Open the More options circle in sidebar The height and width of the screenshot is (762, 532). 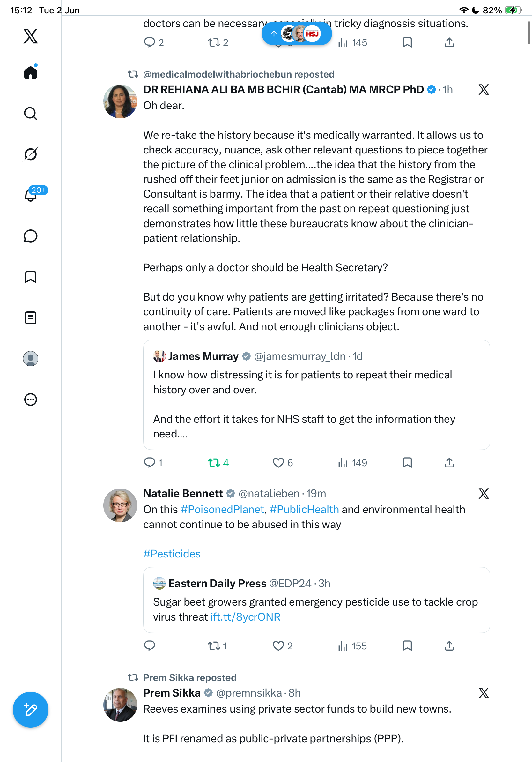[x=31, y=399]
